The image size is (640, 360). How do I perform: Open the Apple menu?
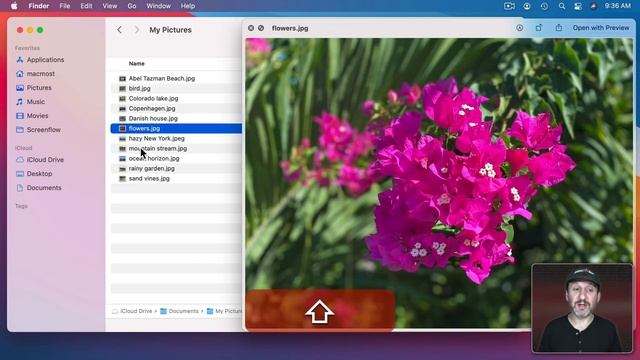(x=14, y=6)
